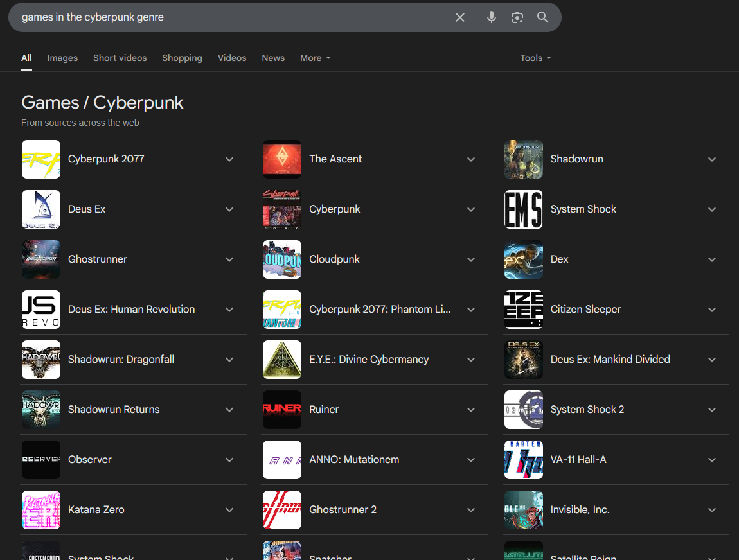This screenshot has height=560, width=739.
Task: Click the Deus Ex: Mankind Divided thumbnail
Action: coord(524,360)
